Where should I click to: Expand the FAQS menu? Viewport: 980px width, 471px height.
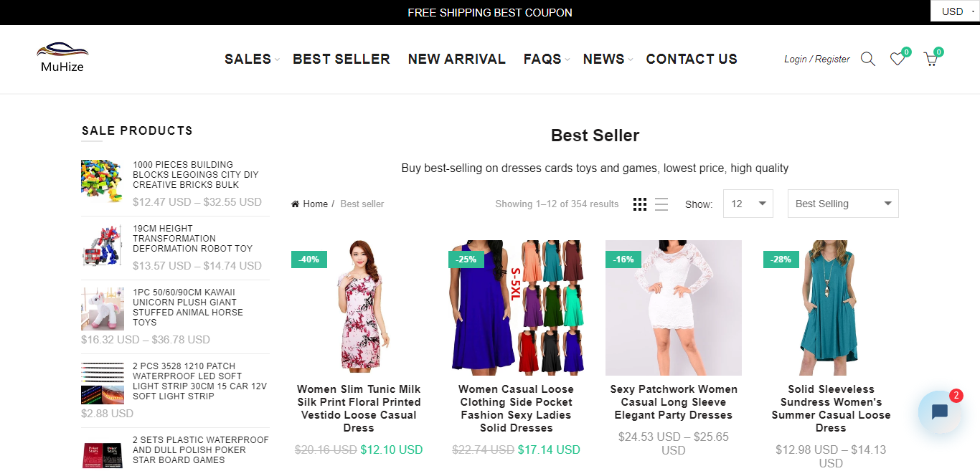(x=546, y=59)
